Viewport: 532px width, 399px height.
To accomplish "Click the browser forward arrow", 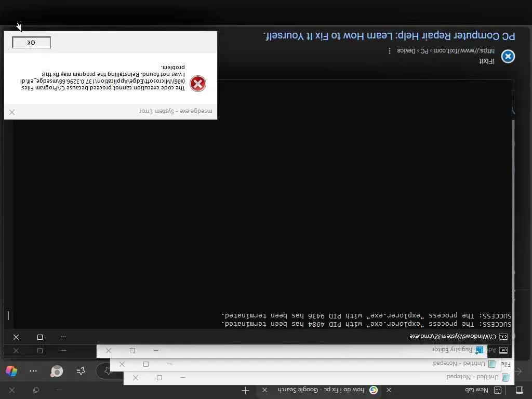I will 518,371.
